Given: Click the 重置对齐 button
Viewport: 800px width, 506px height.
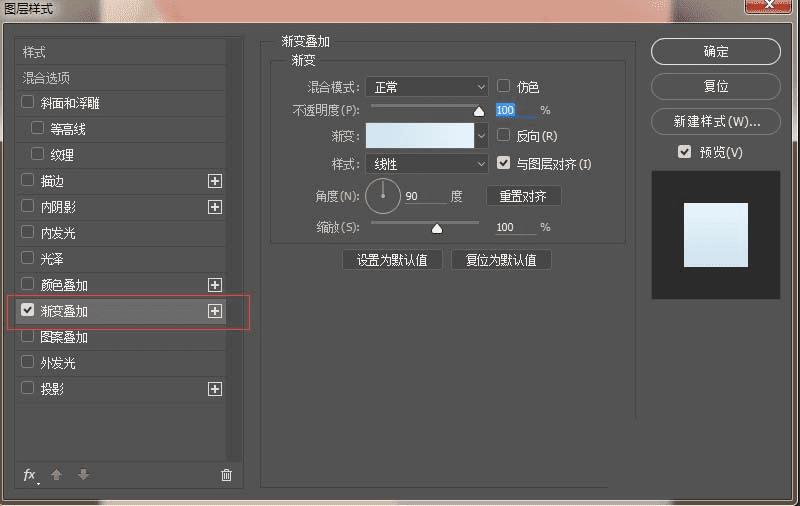Looking at the screenshot, I should tap(523, 196).
